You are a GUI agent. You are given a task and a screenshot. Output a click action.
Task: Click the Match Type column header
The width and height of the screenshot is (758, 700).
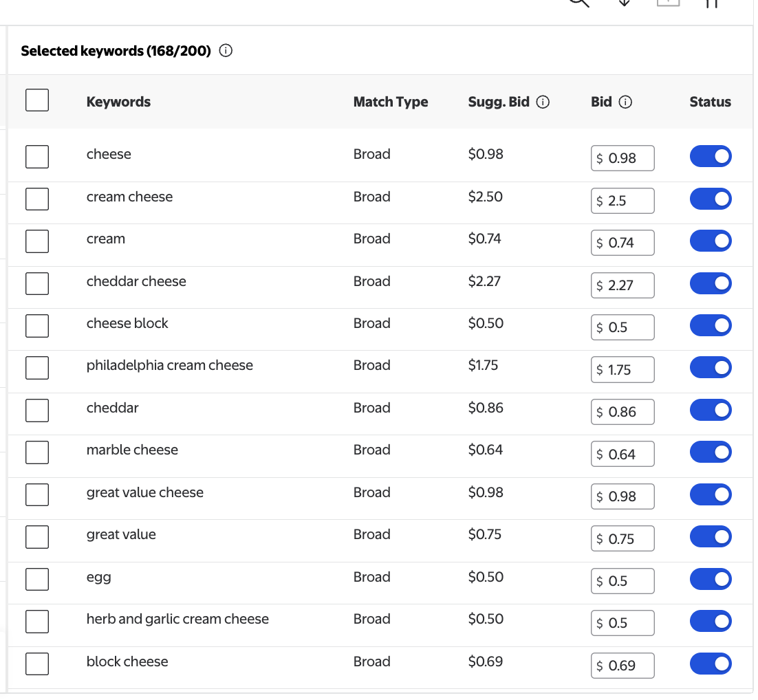click(391, 102)
